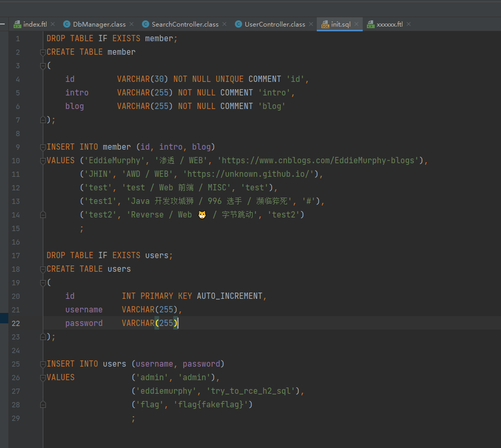This screenshot has width=501, height=448.
Task: Select the init.sql tab
Action: [341, 25]
